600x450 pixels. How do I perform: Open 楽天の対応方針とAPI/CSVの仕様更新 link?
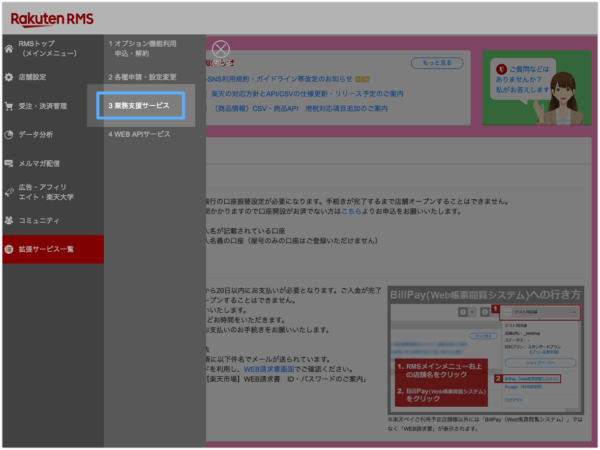307,94
